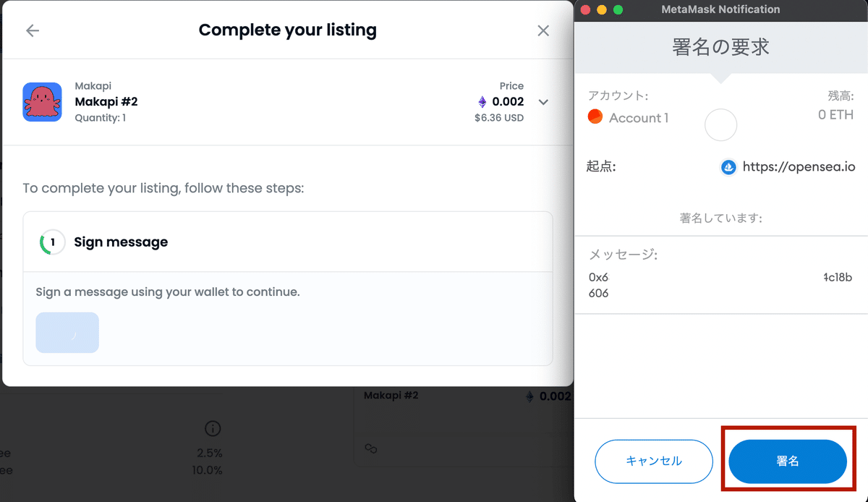
Task: Click the chain link icon below Makapi #2
Action: click(371, 449)
